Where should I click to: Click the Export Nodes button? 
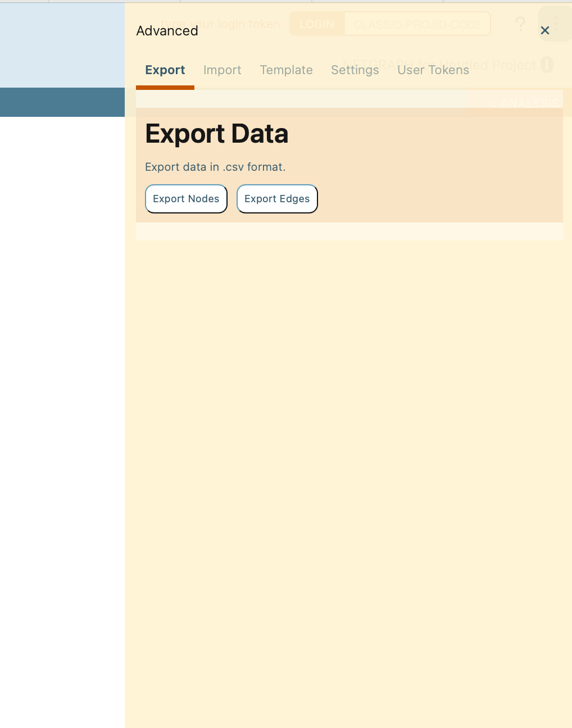coord(186,199)
